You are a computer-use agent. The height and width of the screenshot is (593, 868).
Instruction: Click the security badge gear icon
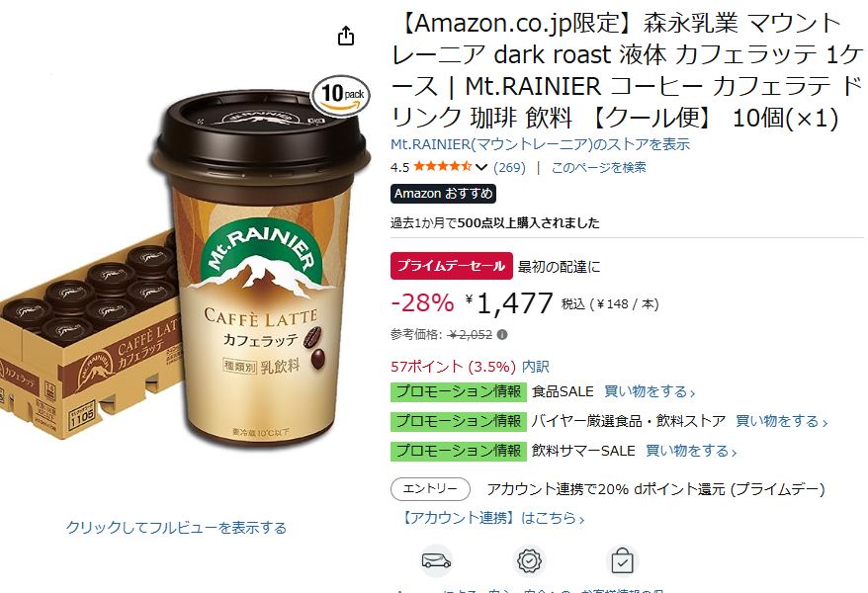tap(529, 561)
